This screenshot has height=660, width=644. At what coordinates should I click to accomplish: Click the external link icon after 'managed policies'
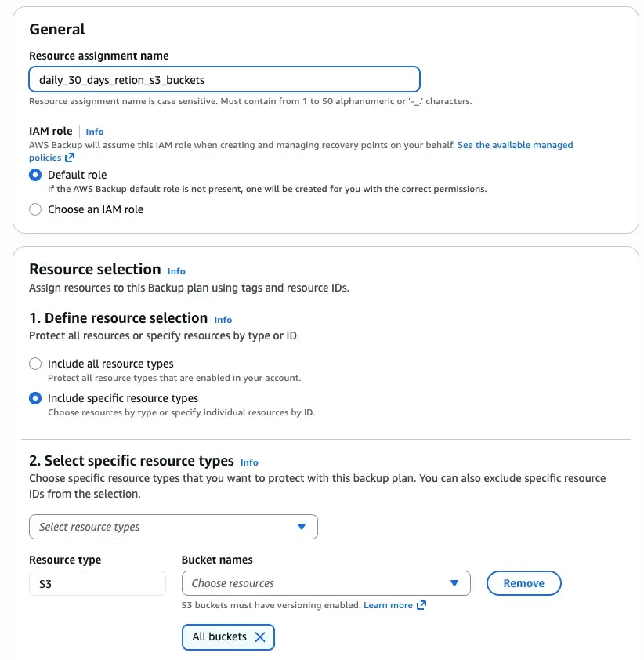click(x=70, y=158)
